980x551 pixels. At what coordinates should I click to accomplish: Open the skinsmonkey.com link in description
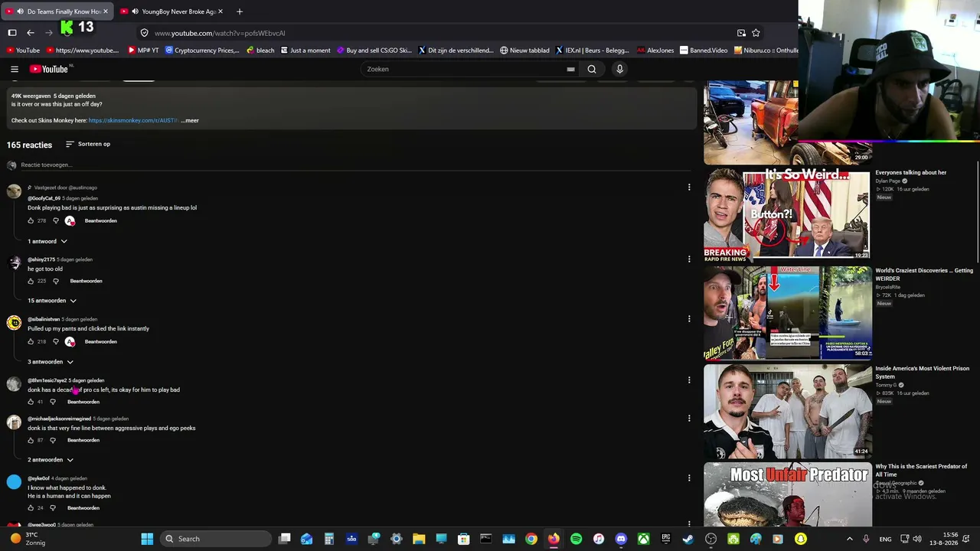tap(133, 120)
